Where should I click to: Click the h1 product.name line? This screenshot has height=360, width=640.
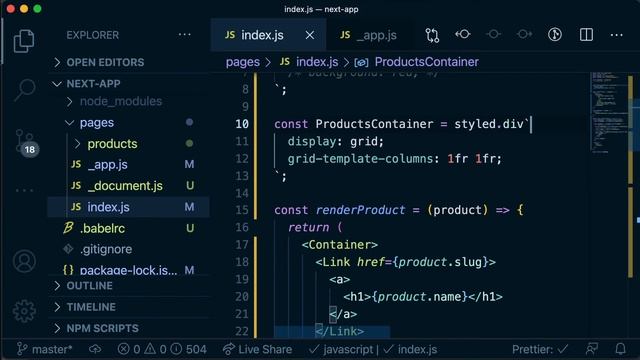point(422,296)
